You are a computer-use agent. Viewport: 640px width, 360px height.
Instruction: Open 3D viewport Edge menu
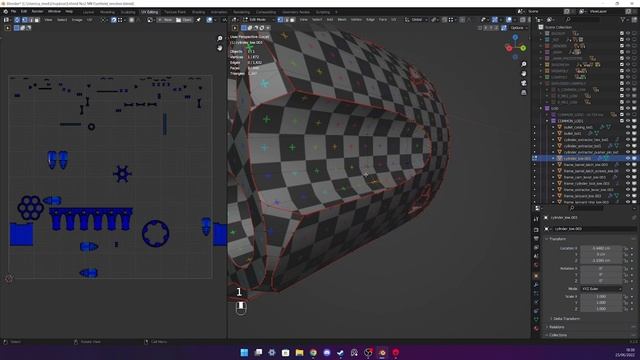pyautogui.click(x=370, y=20)
